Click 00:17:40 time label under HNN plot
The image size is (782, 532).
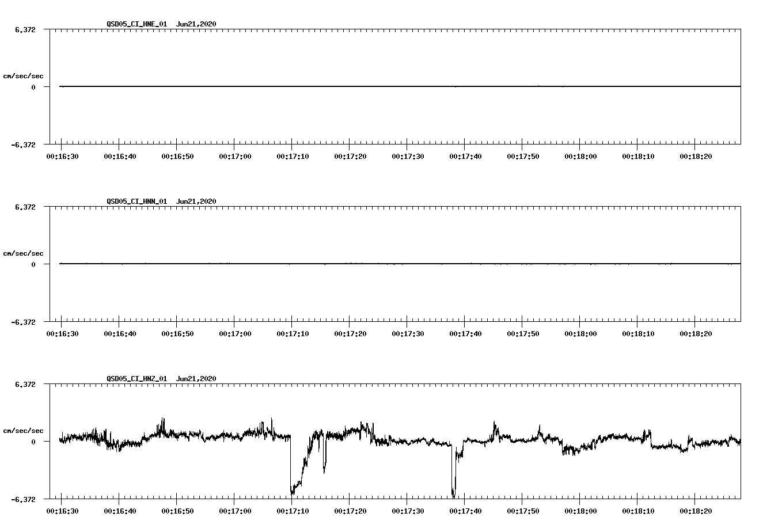pyautogui.click(x=465, y=334)
